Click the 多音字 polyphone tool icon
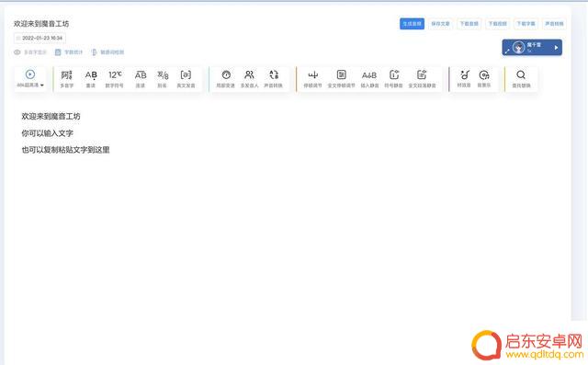 [67, 75]
